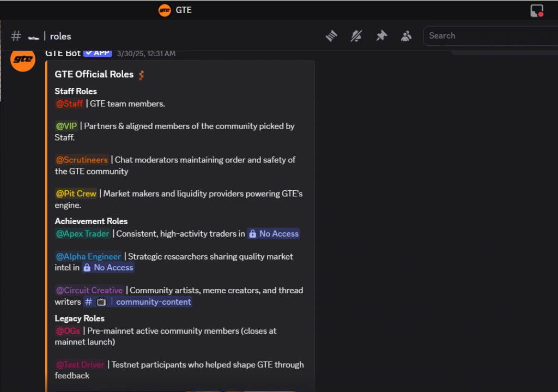Select the @Circuit Creative role mention

[89, 290]
